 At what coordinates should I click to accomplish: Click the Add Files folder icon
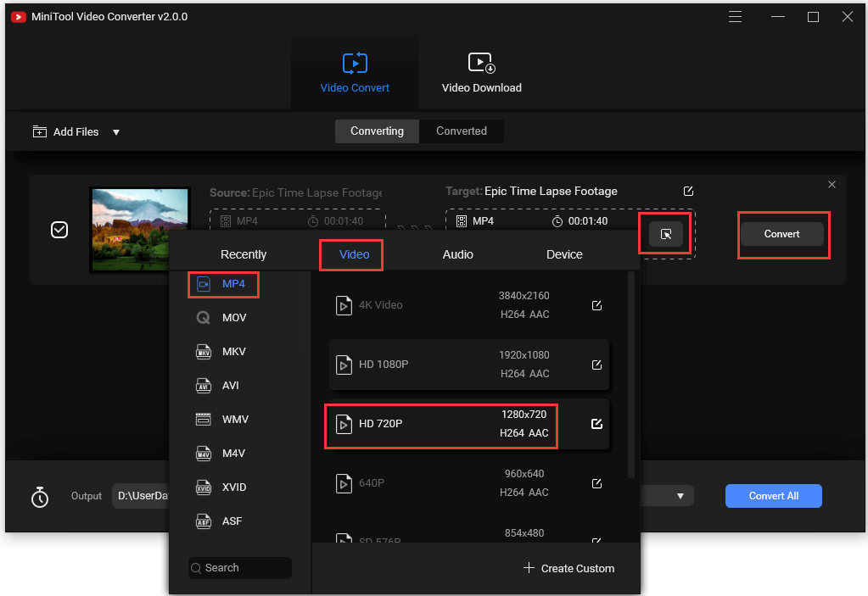pyautogui.click(x=39, y=131)
